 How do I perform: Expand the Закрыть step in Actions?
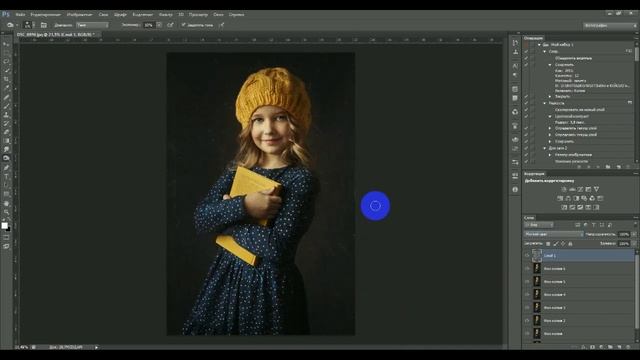pos(550,97)
